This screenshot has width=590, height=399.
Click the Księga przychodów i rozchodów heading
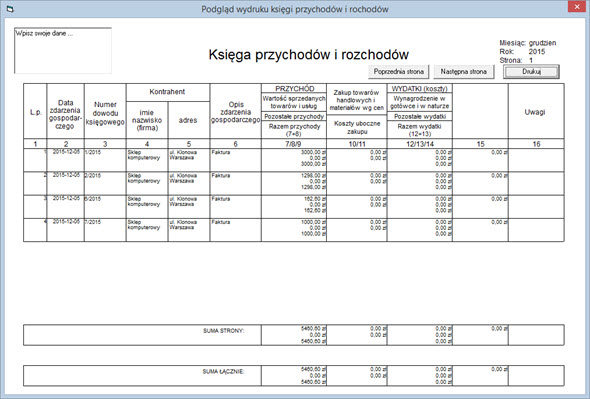(309, 55)
